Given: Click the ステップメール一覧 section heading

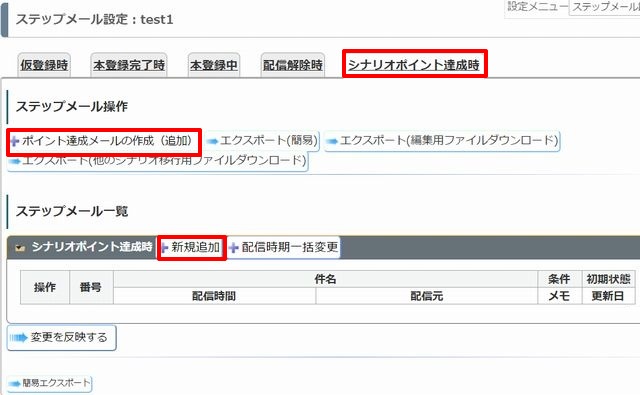Looking at the screenshot, I should pyautogui.click(x=72, y=211).
